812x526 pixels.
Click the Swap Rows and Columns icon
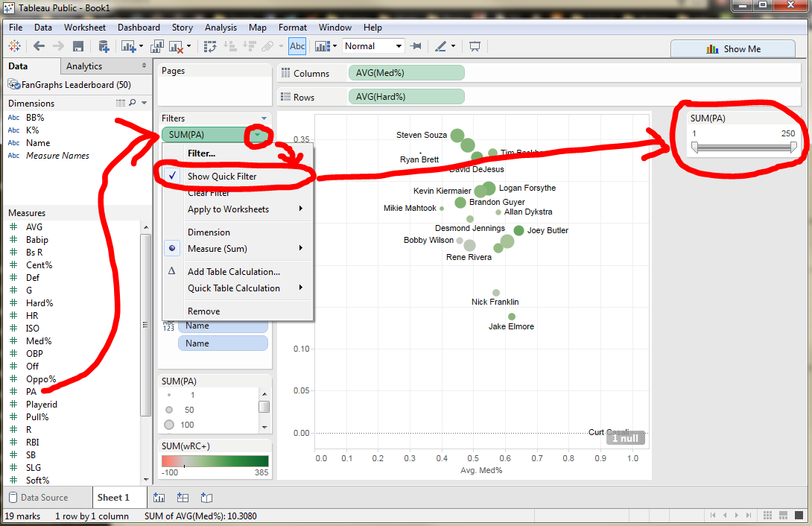tap(212, 46)
